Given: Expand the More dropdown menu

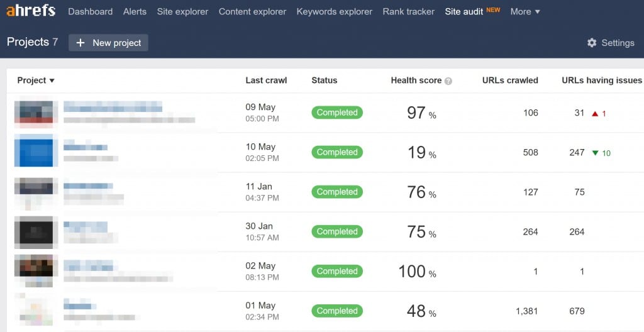Looking at the screenshot, I should point(525,11).
